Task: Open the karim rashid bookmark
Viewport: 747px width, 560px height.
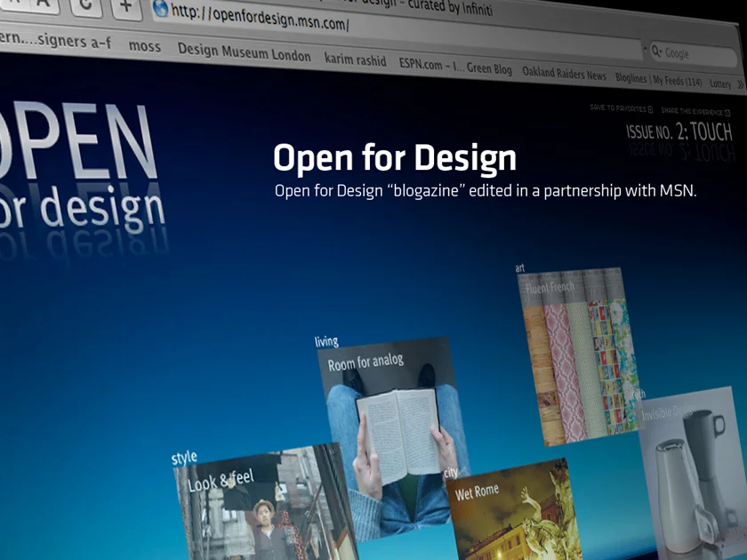Action: point(356,60)
